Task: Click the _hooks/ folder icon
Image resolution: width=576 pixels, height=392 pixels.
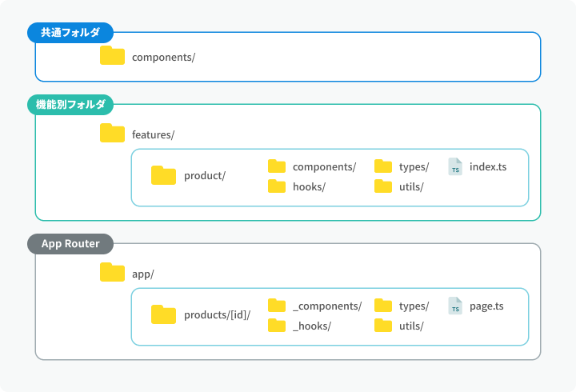Action: [277, 326]
